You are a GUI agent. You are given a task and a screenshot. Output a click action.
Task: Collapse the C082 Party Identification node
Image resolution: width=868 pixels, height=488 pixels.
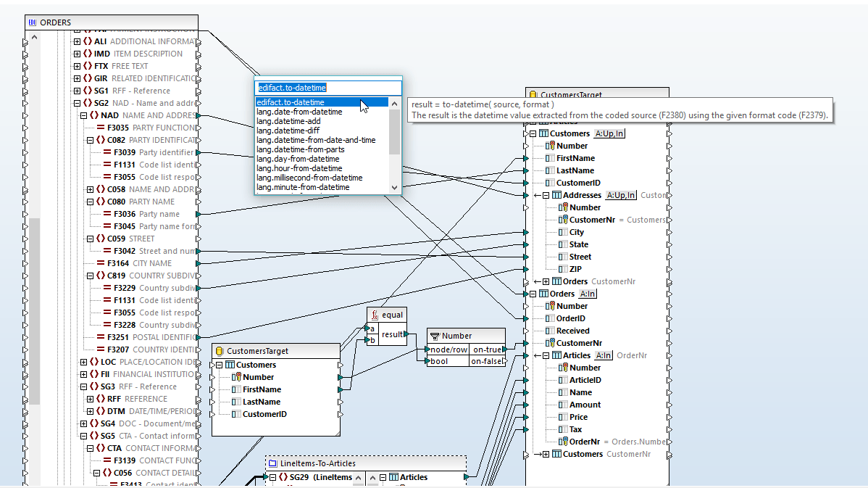[x=90, y=140]
